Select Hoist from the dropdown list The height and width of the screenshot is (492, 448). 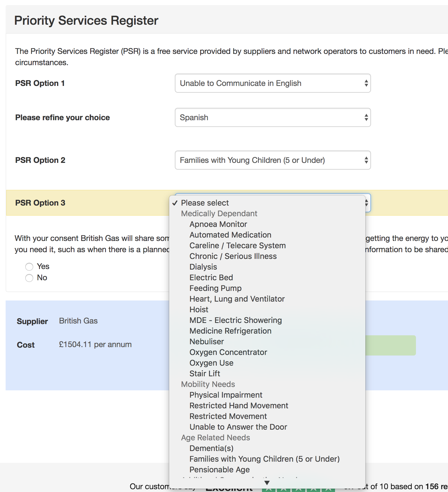267,309
